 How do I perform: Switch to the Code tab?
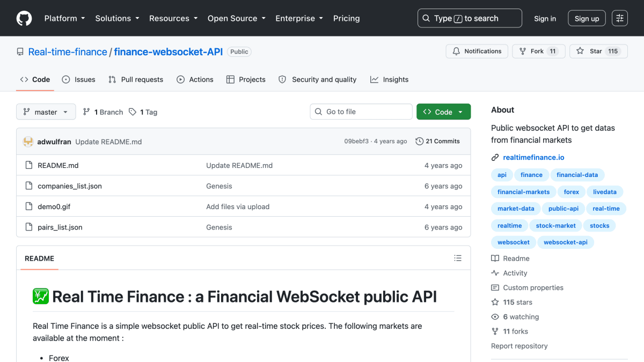(35, 79)
